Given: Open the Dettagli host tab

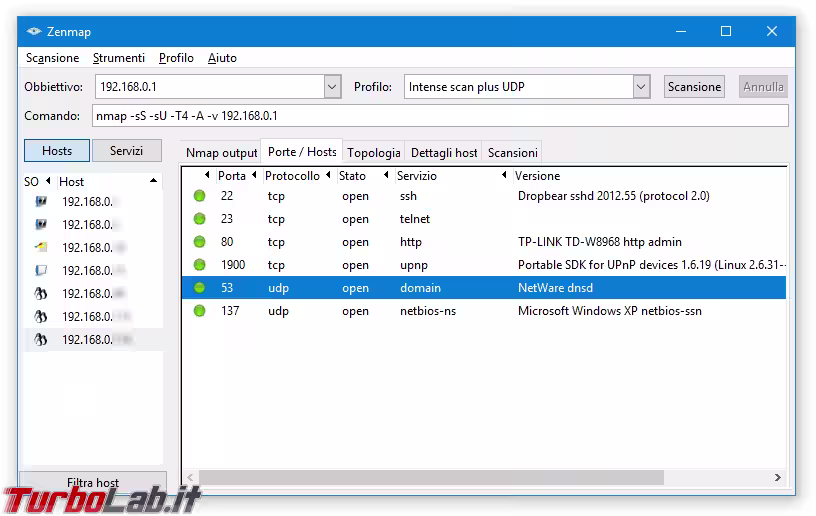Looking at the screenshot, I should [444, 153].
